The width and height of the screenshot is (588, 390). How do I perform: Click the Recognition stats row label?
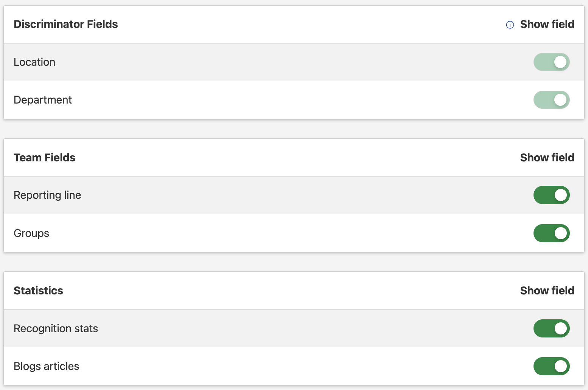coord(56,328)
